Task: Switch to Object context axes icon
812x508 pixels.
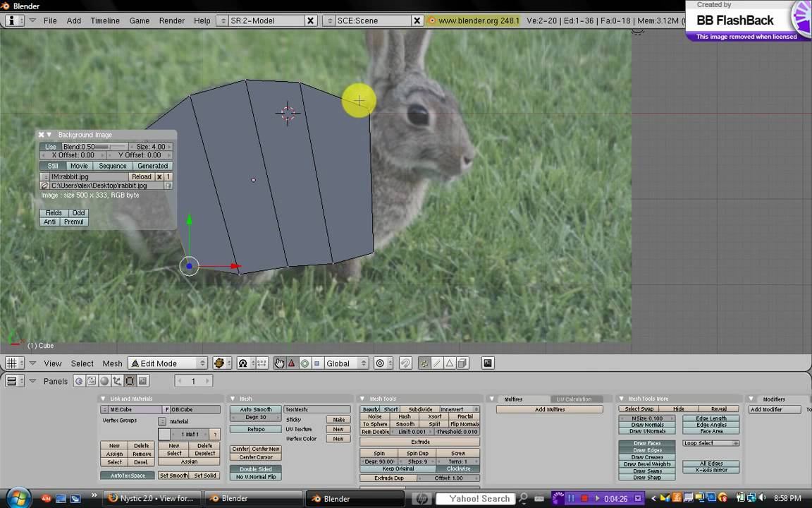Action: pyautogui.click(x=117, y=381)
